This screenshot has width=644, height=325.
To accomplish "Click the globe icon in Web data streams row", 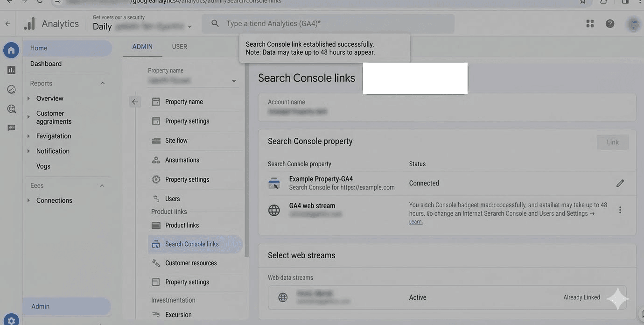I will (283, 297).
